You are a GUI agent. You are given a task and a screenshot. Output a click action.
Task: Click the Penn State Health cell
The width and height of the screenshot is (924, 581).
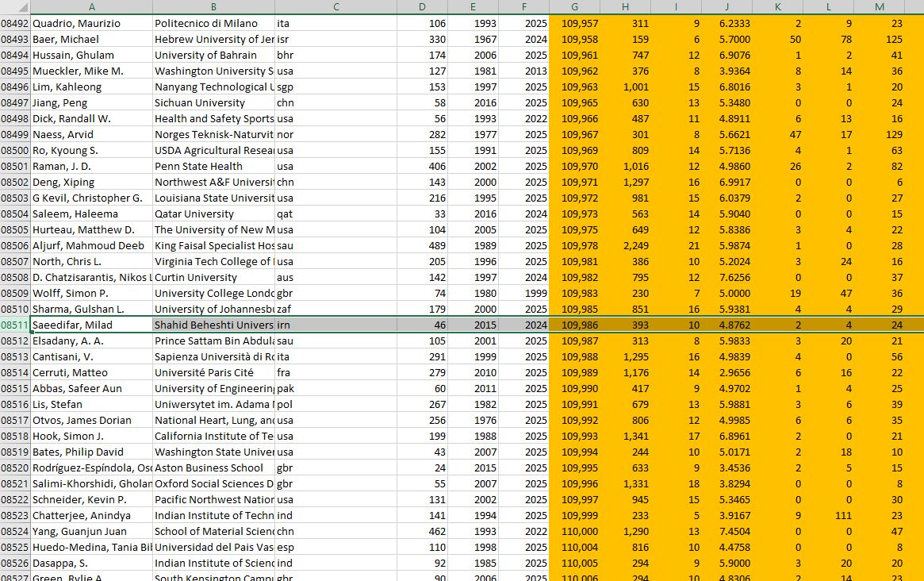213,166
